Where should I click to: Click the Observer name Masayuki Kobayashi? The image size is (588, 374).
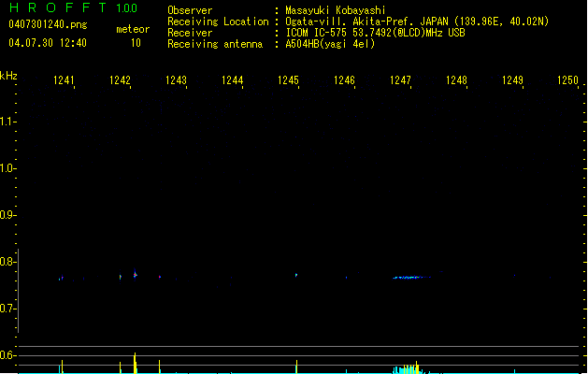point(336,10)
